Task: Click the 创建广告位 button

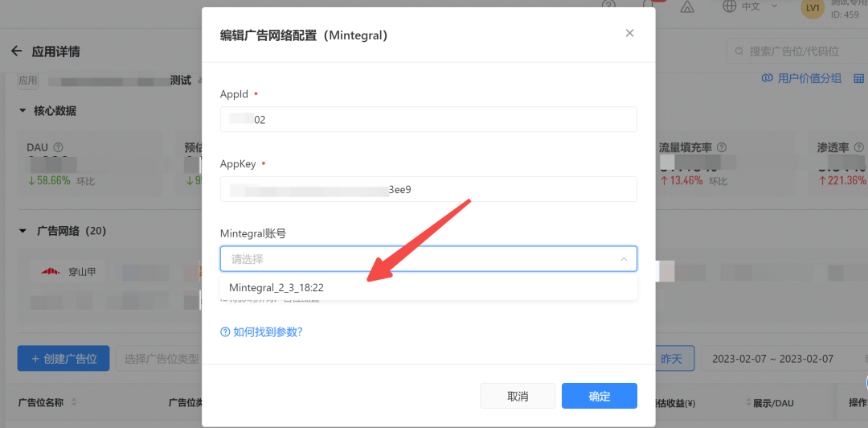Action: click(x=63, y=359)
